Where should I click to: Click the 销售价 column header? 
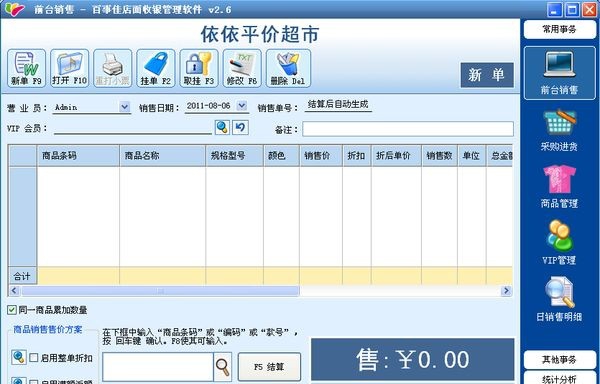tap(321, 156)
